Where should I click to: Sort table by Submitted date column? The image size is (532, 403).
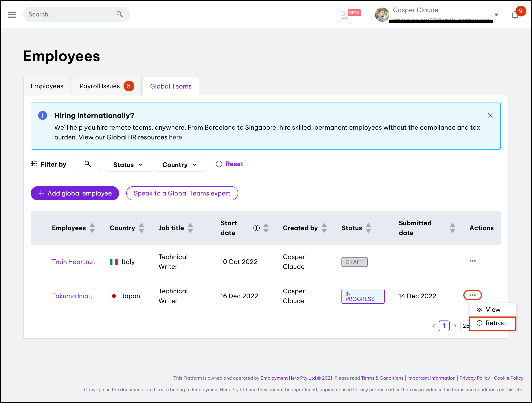coord(452,228)
